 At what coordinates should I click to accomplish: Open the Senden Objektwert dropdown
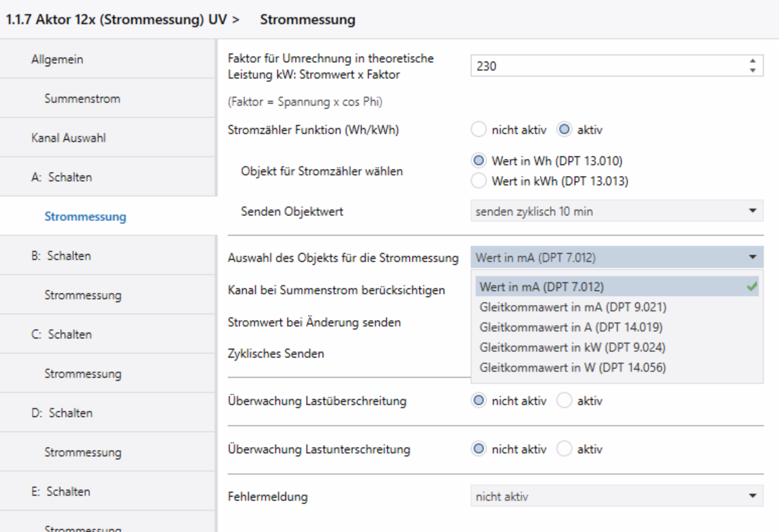(617, 211)
